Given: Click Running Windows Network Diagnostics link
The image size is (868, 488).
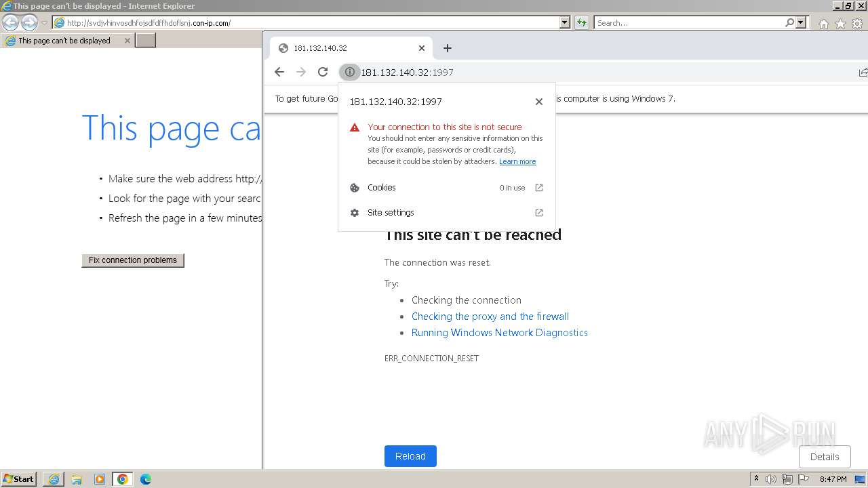Looking at the screenshot, I should [500, 333].
